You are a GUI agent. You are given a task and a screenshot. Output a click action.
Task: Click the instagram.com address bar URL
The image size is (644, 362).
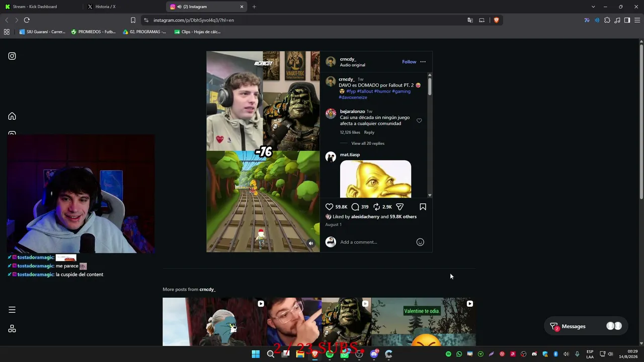(x=194, y=20)
